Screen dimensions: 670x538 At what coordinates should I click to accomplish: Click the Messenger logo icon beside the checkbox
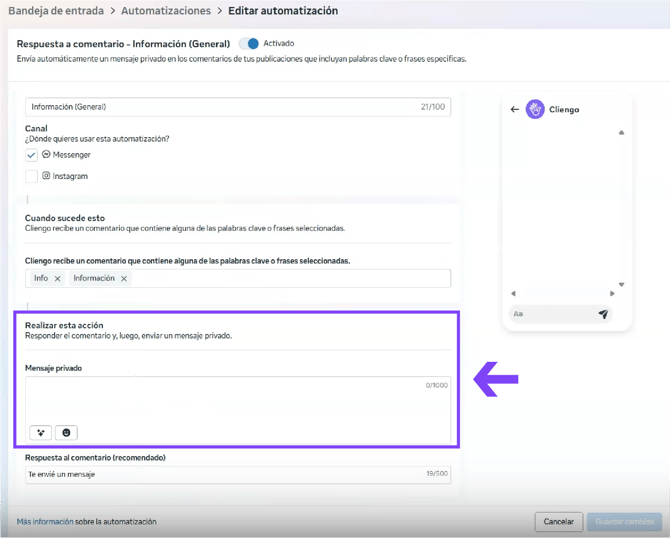point(47,155)
